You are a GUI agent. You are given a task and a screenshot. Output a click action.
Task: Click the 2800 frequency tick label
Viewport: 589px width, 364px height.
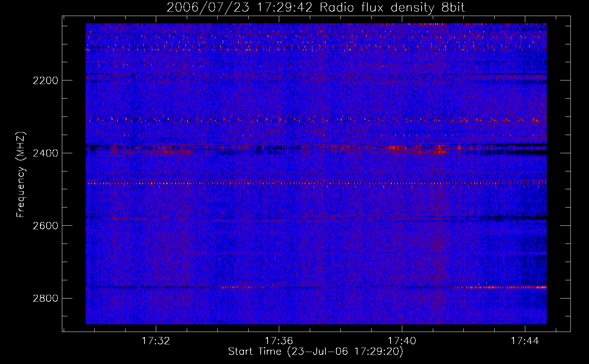46,298
